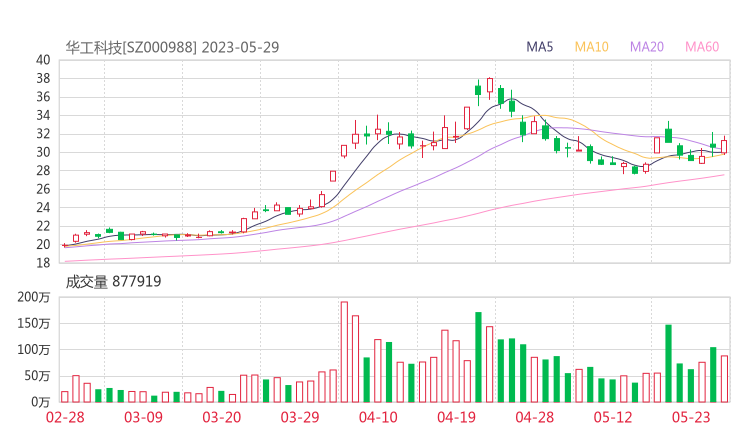
Task: Click the 20 price axis label
Action: [43, 245]
